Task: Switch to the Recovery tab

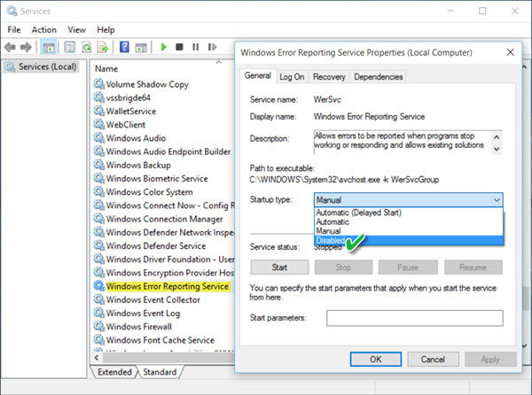Action: tap(329, 77)
